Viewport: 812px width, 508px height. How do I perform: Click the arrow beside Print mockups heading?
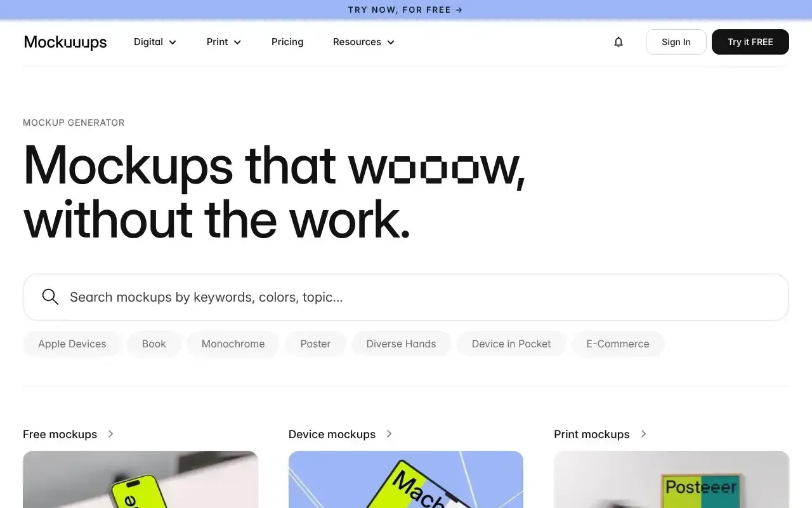643,434
